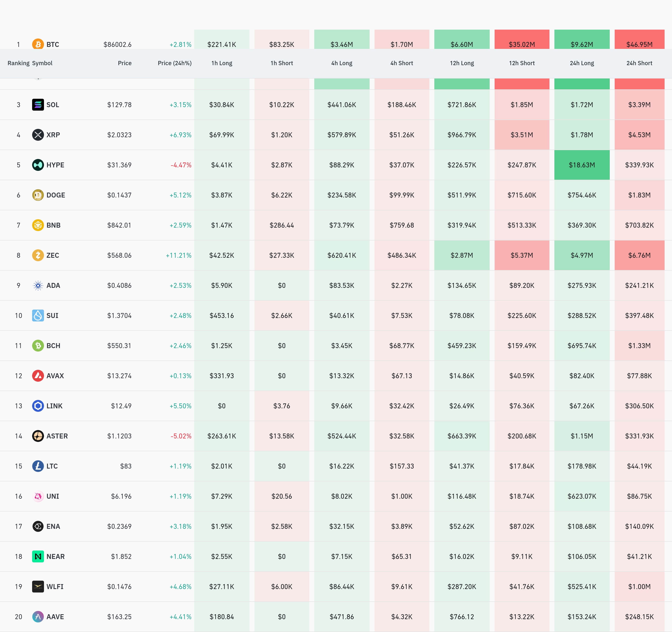672x632 pixels.
Task: Click the WLFI coin icon
Action: (x=38, y=586)
